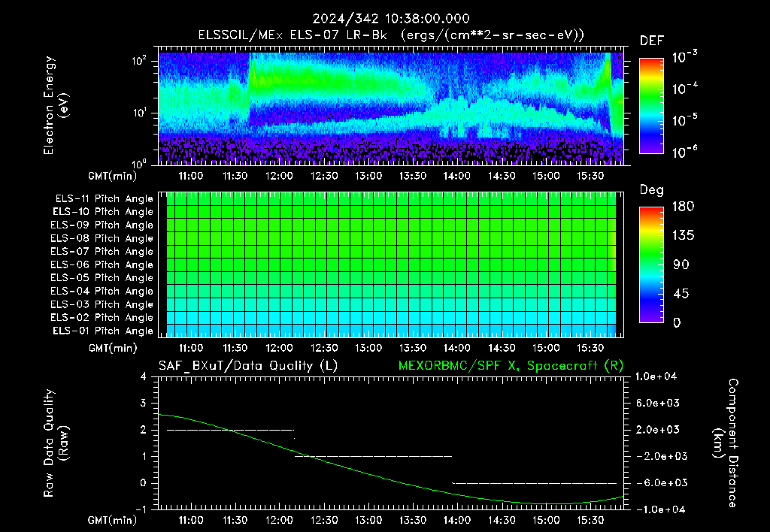This screenshot has height=532, width=770.
Task: Select the 10^-4 tick on the DEF scale
Action: 684,89
